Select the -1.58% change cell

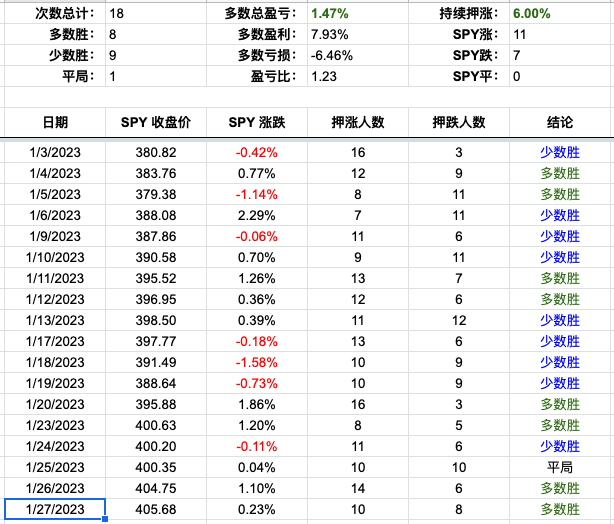click(x=257, y=362)
